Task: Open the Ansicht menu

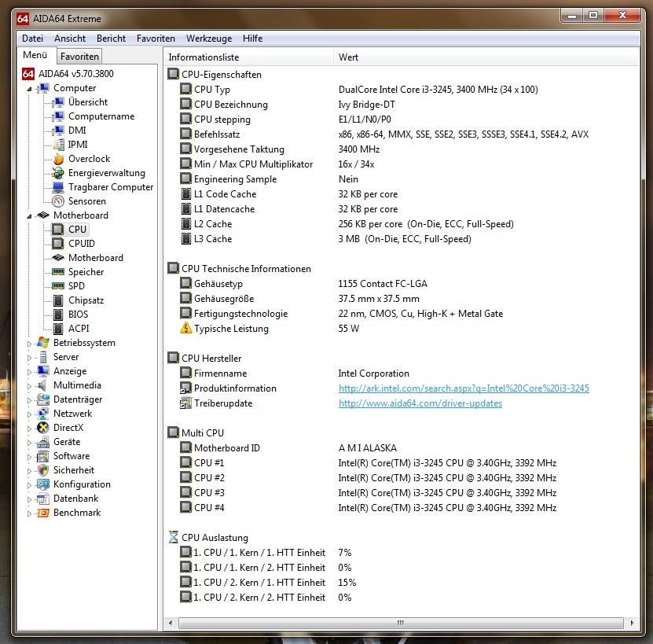Action: [x=70, y=39]
